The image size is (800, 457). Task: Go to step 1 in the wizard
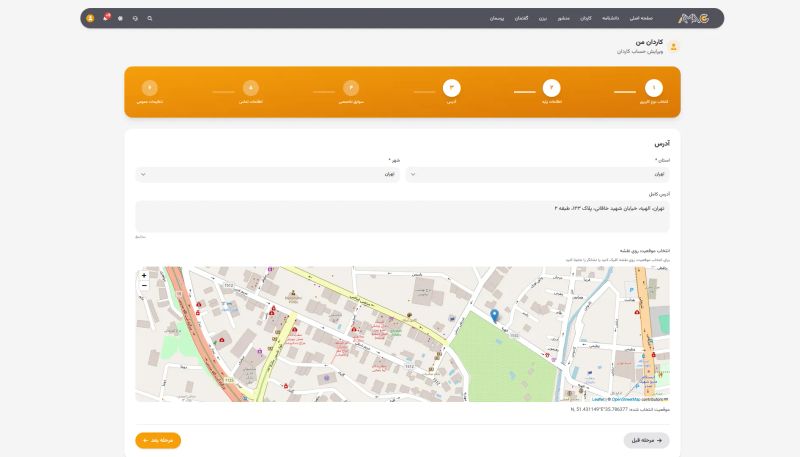click(653, 88)
